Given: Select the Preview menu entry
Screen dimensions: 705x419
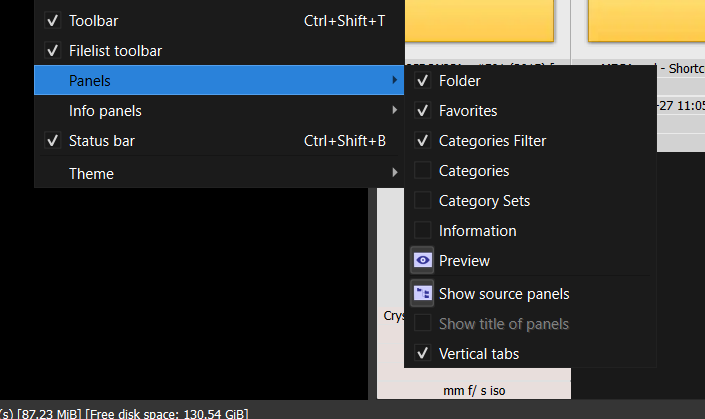Looking at the screenshot, I should coord(464,260).
